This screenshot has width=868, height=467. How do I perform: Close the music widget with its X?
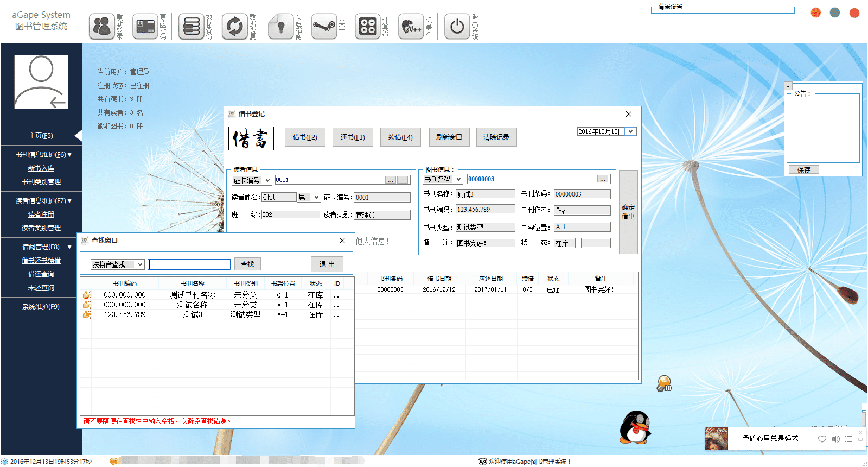[860, 432]
